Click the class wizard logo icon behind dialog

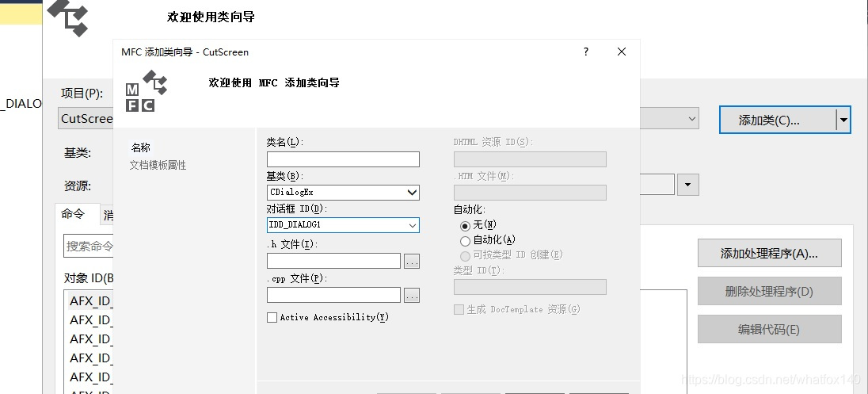click(67, 17)
